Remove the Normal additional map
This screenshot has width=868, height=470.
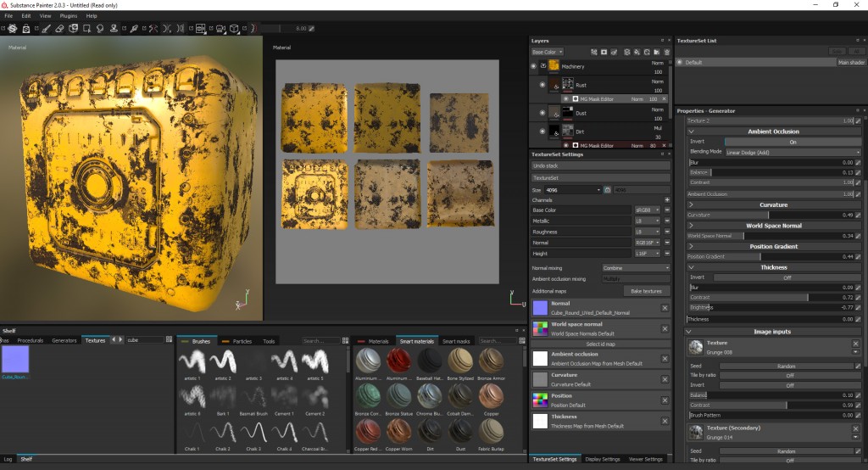[665, 308]
